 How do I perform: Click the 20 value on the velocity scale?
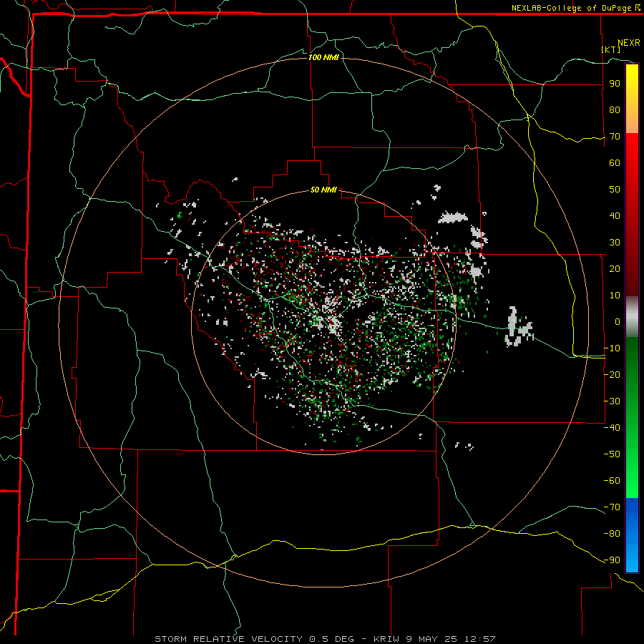tap(615, 269)
